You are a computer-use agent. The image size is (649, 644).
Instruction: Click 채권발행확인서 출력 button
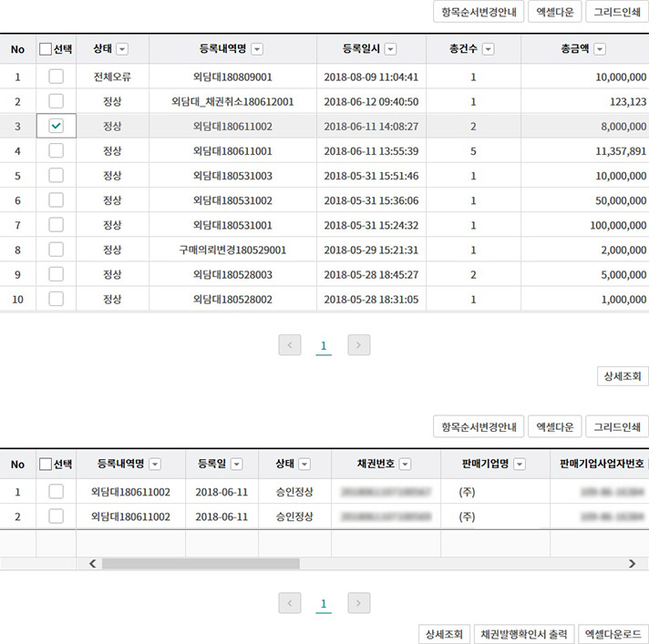(523, 634)
